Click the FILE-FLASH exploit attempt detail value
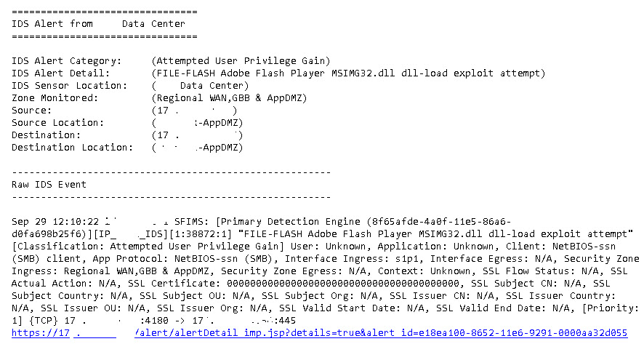The image size is (644, 352). [x=348, y=73]
